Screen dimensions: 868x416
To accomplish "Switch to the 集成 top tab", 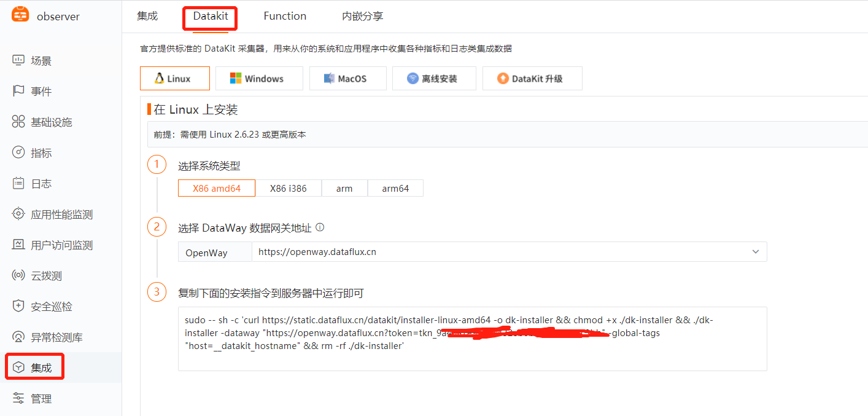I will (x=147, y=16).
